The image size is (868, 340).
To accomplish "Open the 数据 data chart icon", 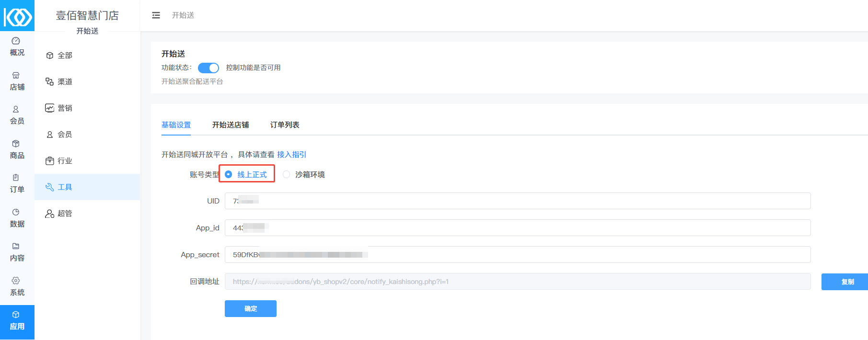I will (x=16, y=212).
